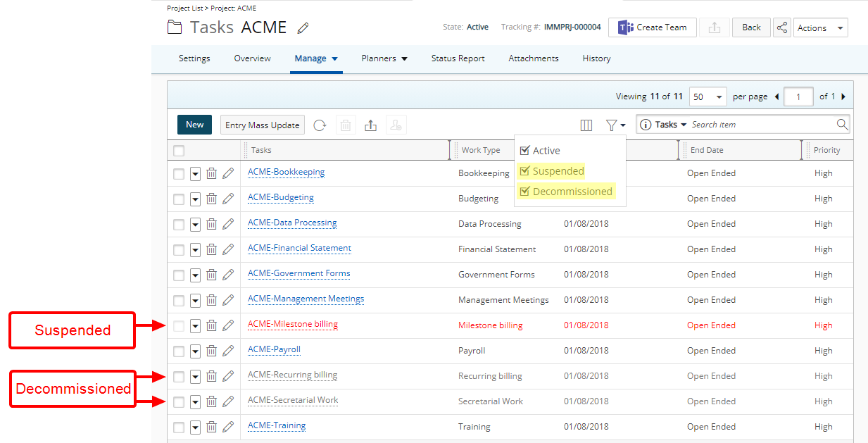The image size is (868, 443).
Task: Edit ACME-Recurring billing with its pencil icon
Action: [x=228, y=376]
